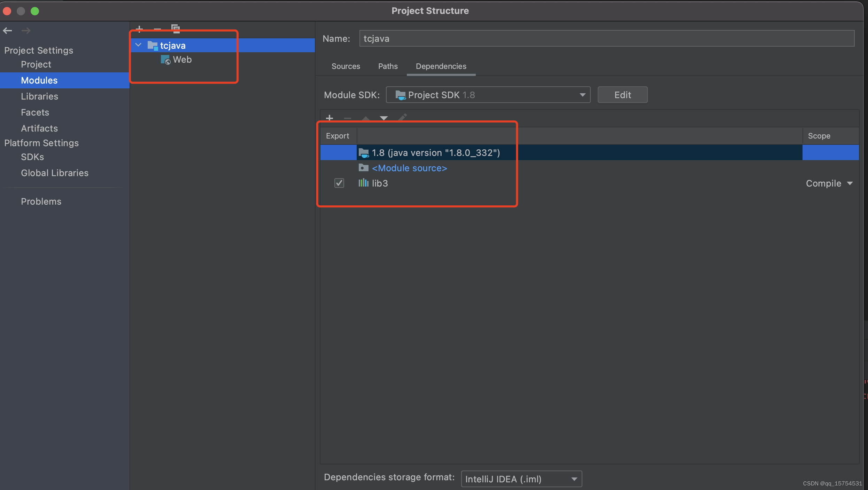868x490 pixels.
Task: Switch to the Paths tab
Action: (388, 66)
